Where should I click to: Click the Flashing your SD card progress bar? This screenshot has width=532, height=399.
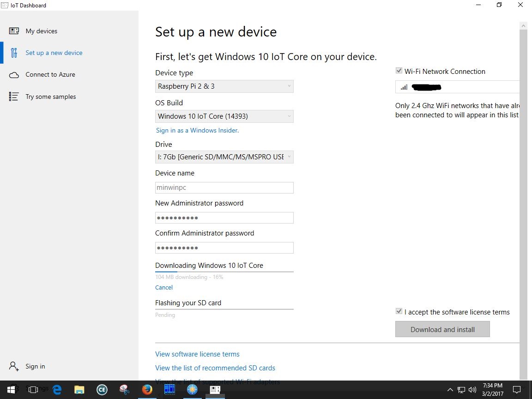224,309
